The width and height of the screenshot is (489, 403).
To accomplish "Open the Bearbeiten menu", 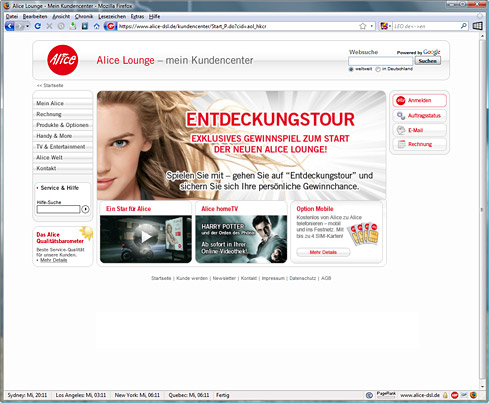I will click(35, 16).
